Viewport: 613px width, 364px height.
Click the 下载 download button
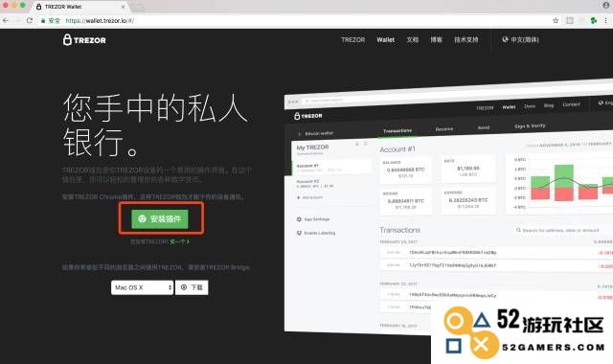pos(192,287)
